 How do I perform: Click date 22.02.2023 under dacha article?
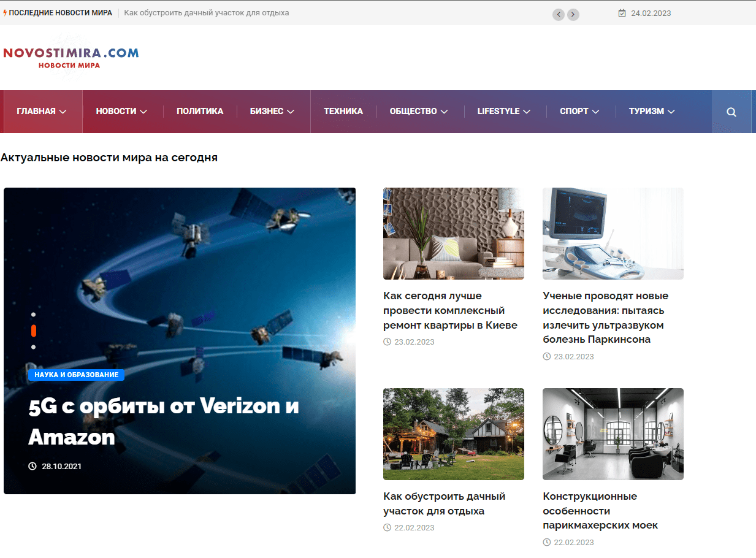(414, 527)
